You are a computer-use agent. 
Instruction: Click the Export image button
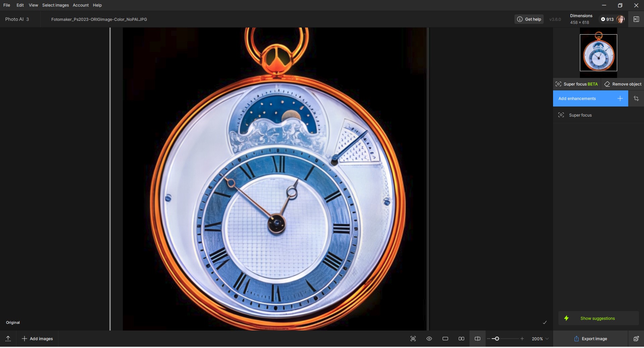(x=590, y=339)
